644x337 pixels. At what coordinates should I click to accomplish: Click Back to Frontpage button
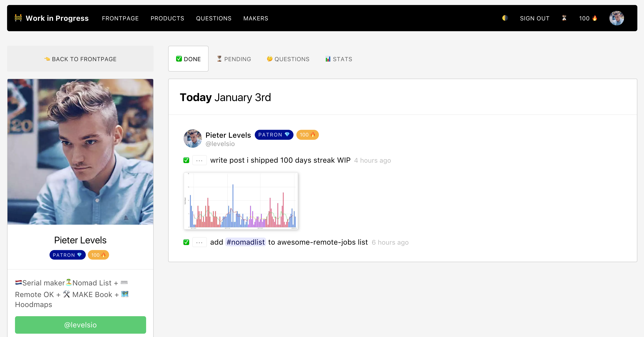coord(80,59)
